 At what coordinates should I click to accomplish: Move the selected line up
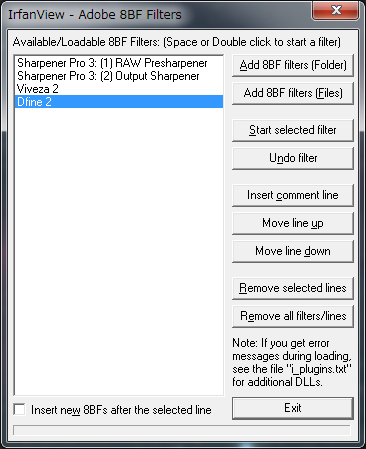pyautogui.click(x=293, y=223)
